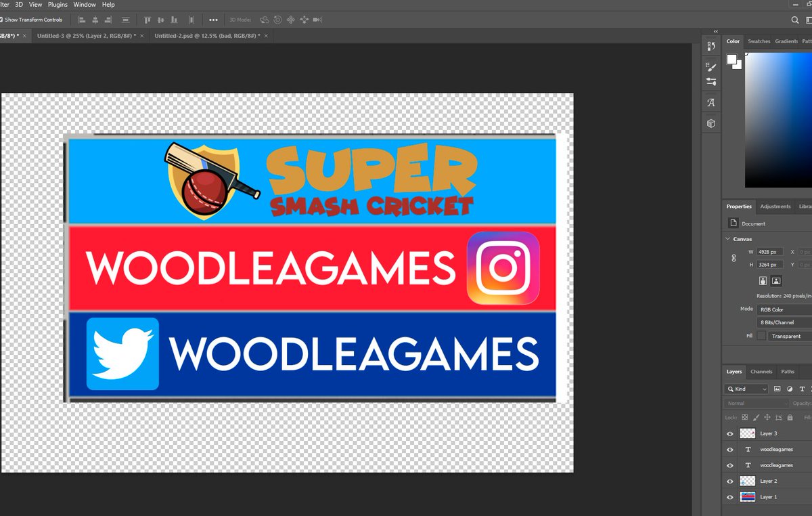Open the Transparent fill dropdown

pyautogui.click(x=790, y=336)
